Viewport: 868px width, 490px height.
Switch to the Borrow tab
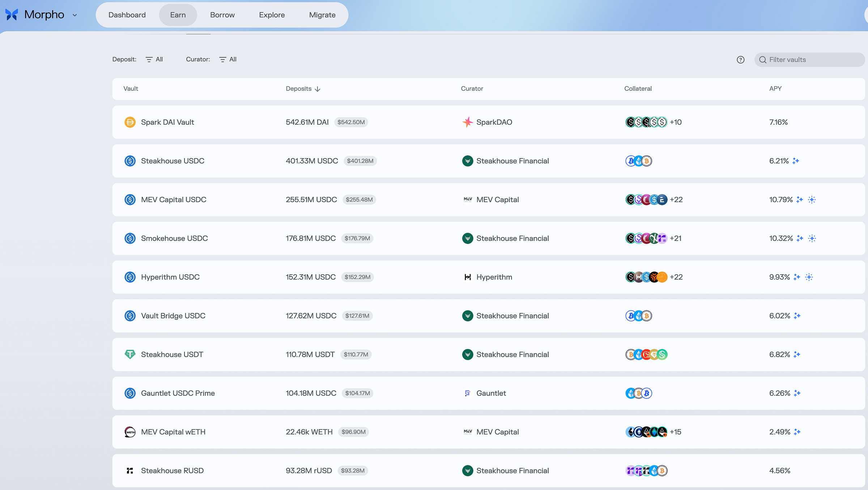pyautogui.click(x=222, y=15)
